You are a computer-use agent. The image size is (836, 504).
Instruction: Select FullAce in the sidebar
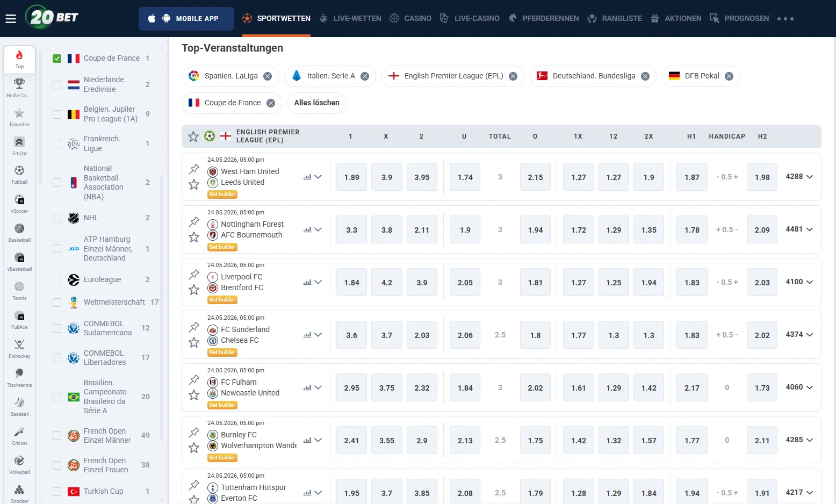(x=19, y=320)
